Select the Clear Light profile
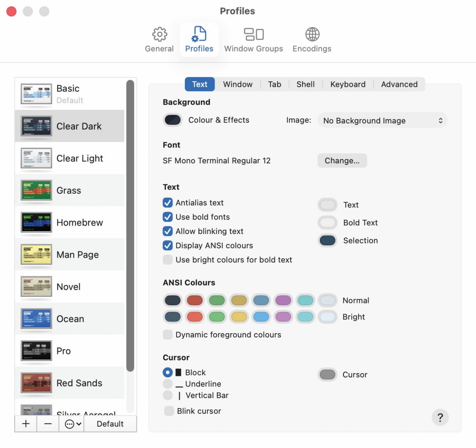This screenshot has height=448, width=476. coord(69,158)
